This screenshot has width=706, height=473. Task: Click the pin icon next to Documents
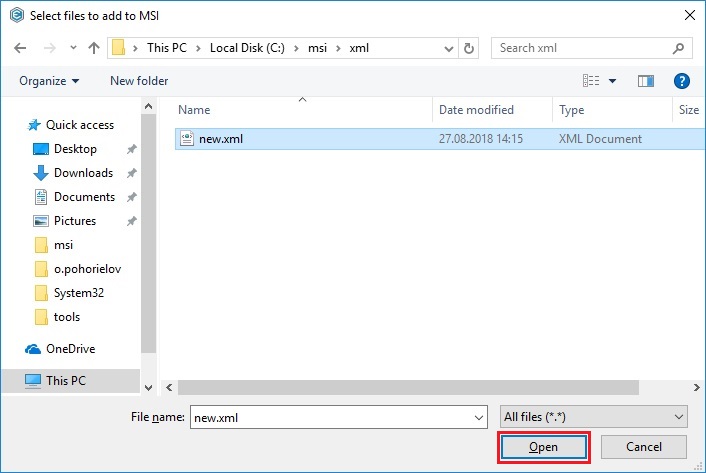[131, 197]
